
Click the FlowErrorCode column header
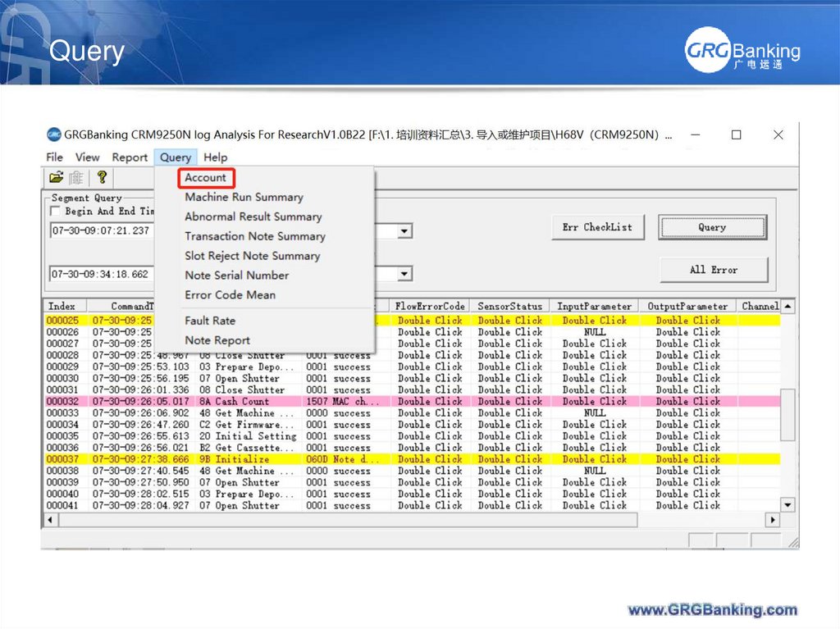(430, 306)
